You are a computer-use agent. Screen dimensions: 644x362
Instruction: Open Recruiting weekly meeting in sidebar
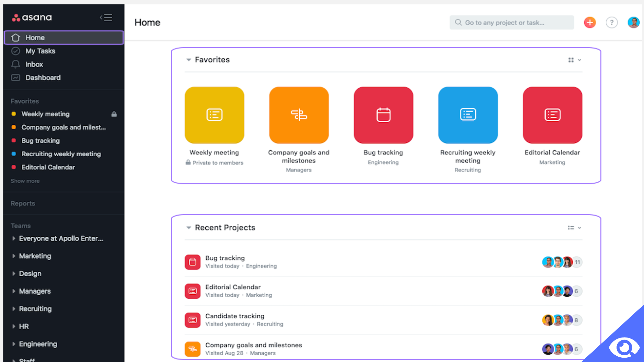click(61, 154)
